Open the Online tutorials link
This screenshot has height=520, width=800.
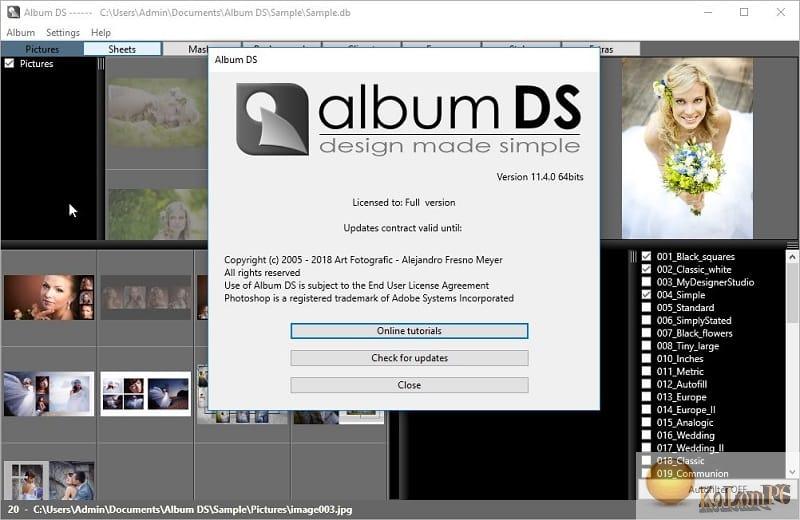point(409,331)
